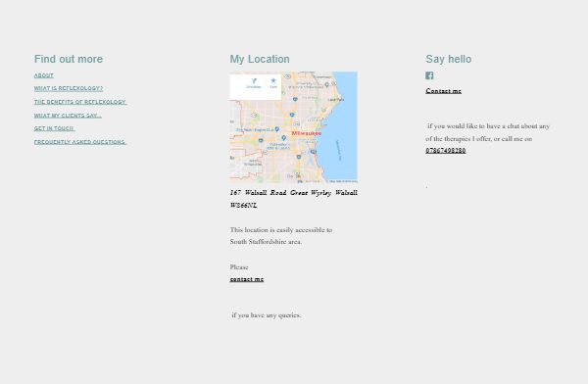Click Contact me under Say hello
The image size is (588, 384).
pyautogui.click(x=444, y=91)
